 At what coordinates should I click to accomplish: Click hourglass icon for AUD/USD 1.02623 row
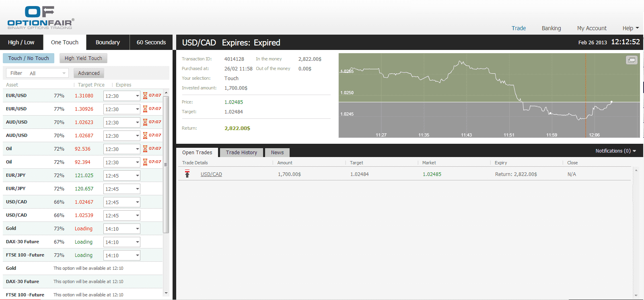click(145, 122)
